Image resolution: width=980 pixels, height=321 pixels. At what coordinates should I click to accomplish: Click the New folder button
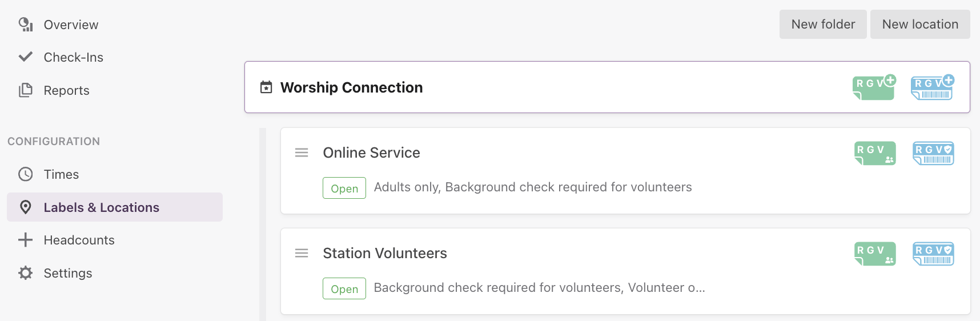click(x=823, y=24)
